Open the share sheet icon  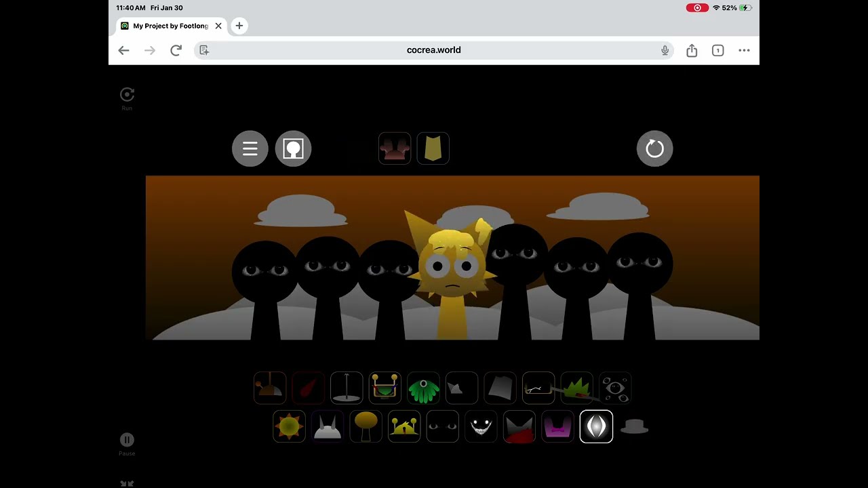point(692,50)
